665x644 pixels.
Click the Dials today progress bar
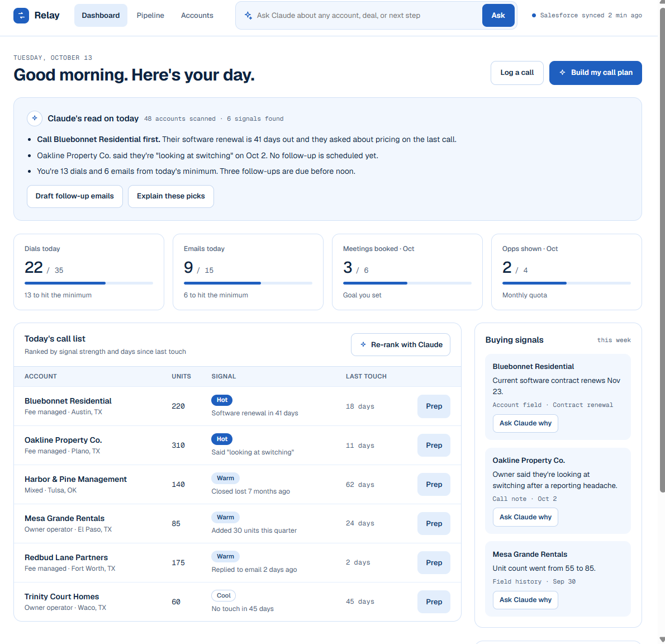(x=89, y=283)
